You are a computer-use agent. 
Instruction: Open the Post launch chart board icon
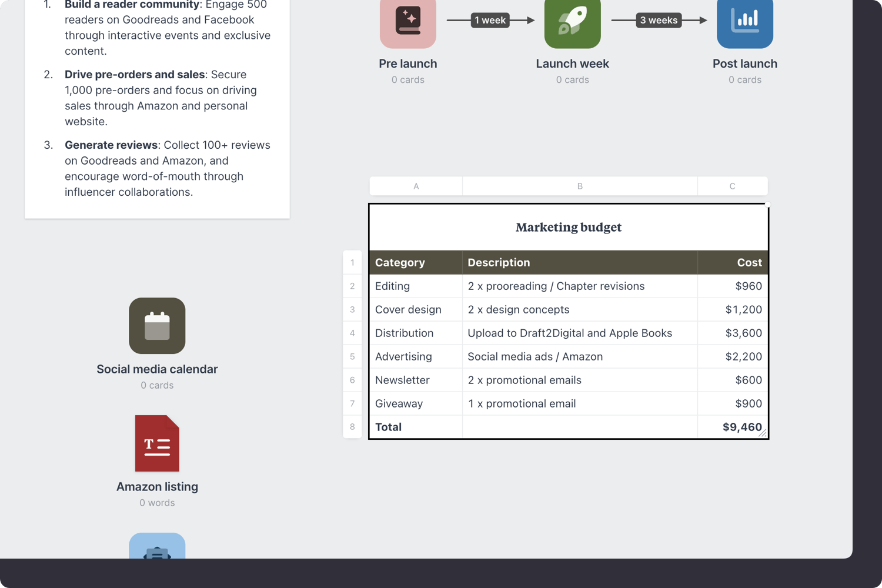(x=745, y=24)
